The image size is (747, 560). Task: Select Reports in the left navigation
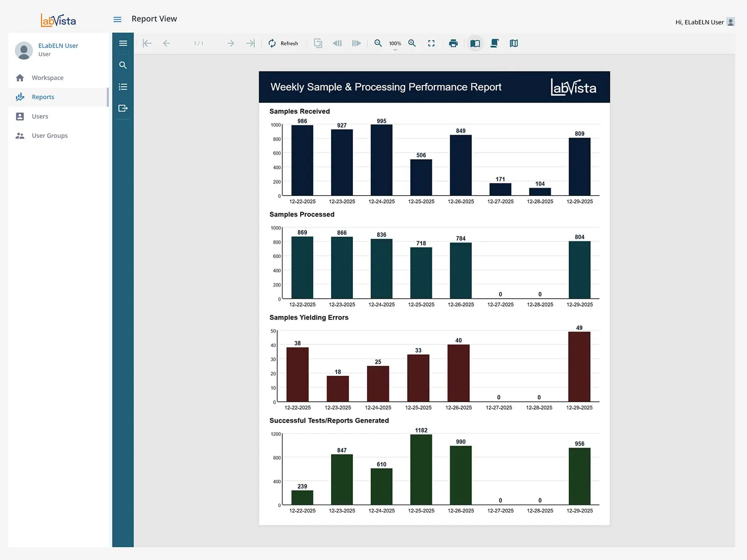coord(43,97)
